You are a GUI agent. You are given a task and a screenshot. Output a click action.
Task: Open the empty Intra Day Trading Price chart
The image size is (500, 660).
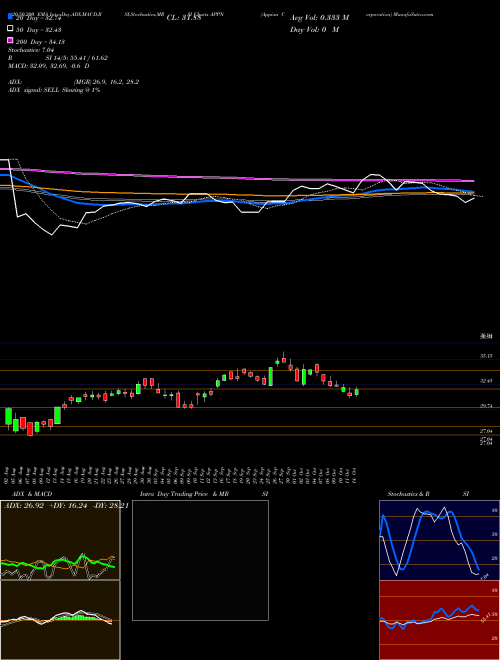[x=200, y=560]
